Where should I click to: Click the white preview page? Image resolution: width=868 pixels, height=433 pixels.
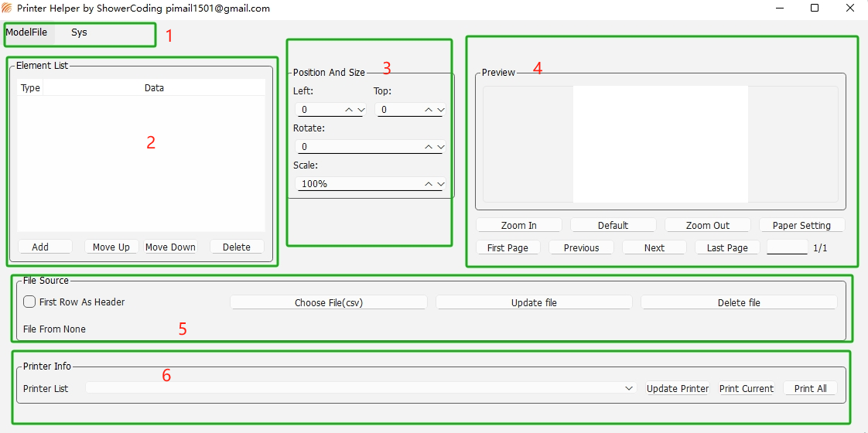[x=661, y=145]
